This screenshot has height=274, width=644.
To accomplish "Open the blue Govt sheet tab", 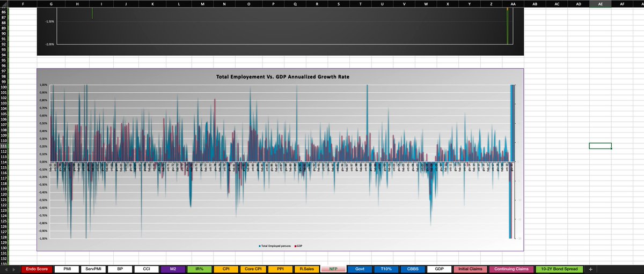I will click(x=360, y=269).
